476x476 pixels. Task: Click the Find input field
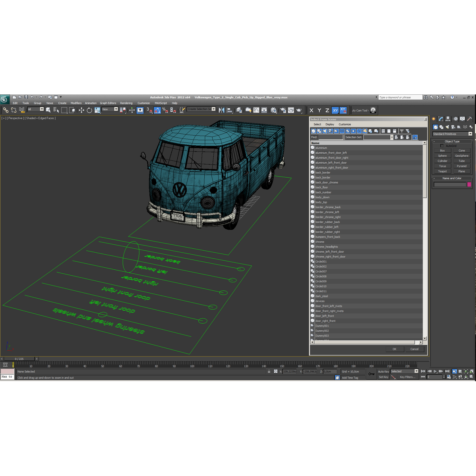(330, 137)
